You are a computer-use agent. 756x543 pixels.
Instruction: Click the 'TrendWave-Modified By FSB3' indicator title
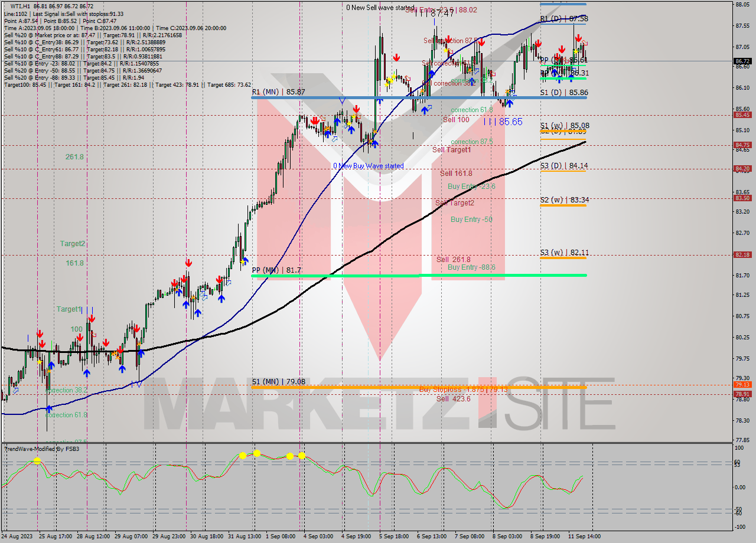(x=42, y=449)
